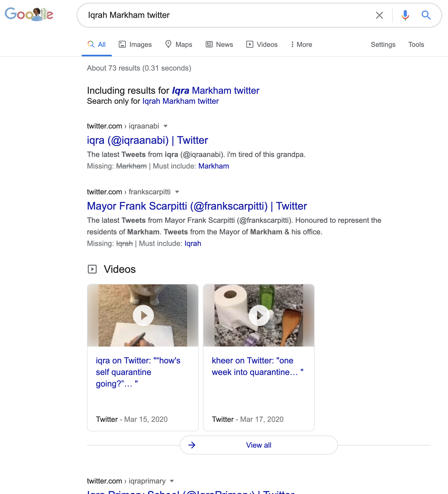Open 'kheer on Twitter: one week into quarantine' link
Image resolution: width=448 pixels, height=494 pixels.
257,366
